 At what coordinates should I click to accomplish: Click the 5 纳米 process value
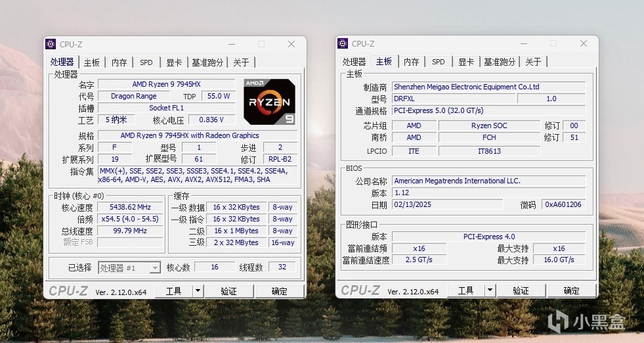pyautogui.click(x=116, y=120)
